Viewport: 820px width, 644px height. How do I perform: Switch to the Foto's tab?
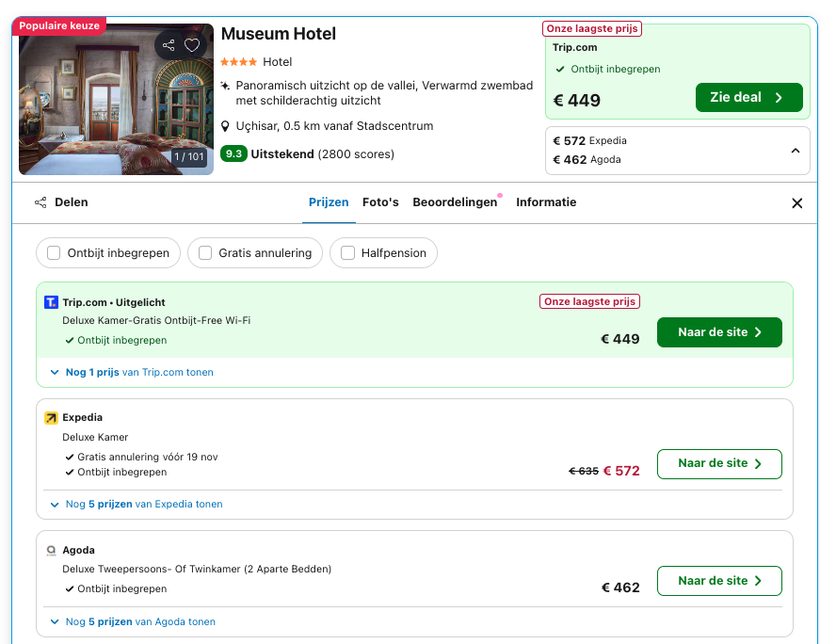coord(380,201)
